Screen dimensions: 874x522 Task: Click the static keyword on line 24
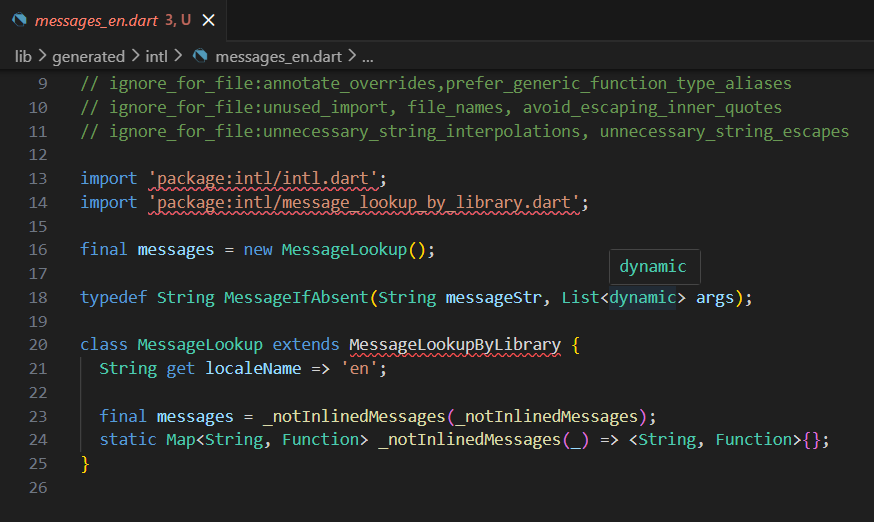[x=128, y=439]
